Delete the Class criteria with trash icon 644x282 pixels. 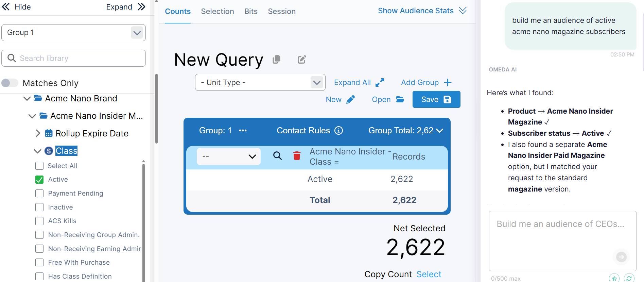click(297, 156)
